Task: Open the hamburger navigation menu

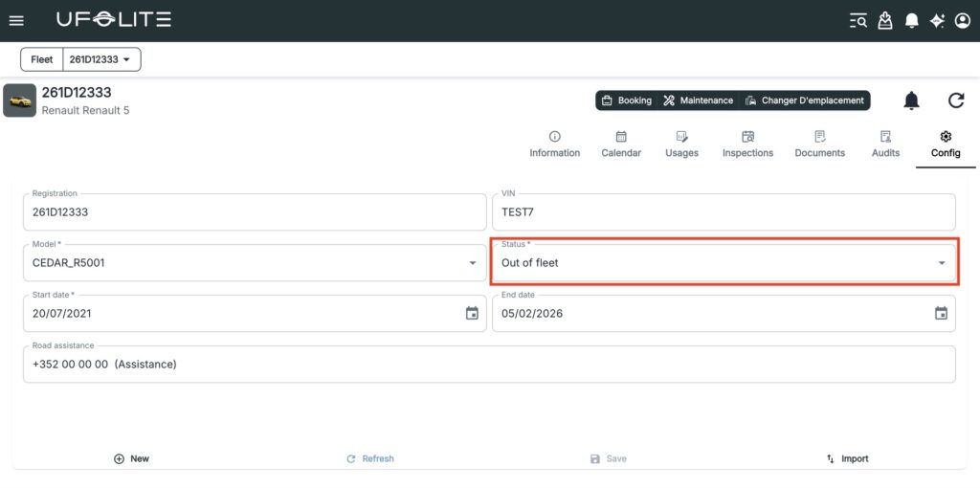Action: coord(16,20)
